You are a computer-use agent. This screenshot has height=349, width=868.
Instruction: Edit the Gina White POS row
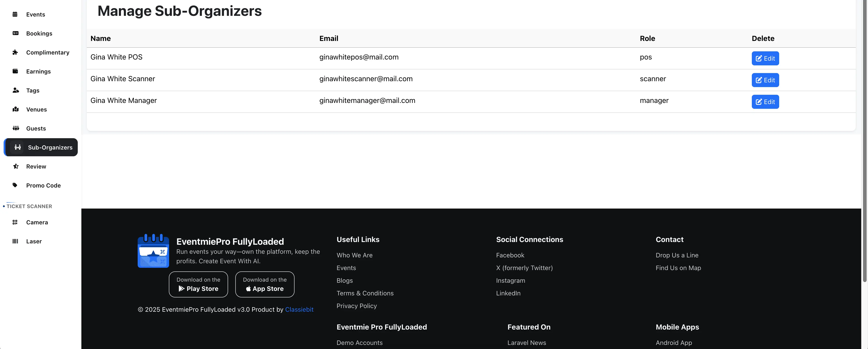[x=765, y=58]
